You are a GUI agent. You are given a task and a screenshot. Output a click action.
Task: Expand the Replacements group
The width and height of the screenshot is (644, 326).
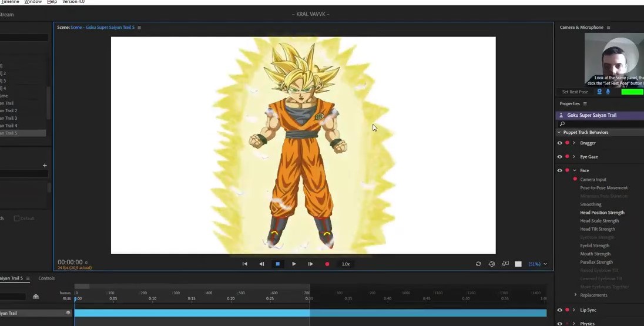pyautogui.click(x=575, y=295)
